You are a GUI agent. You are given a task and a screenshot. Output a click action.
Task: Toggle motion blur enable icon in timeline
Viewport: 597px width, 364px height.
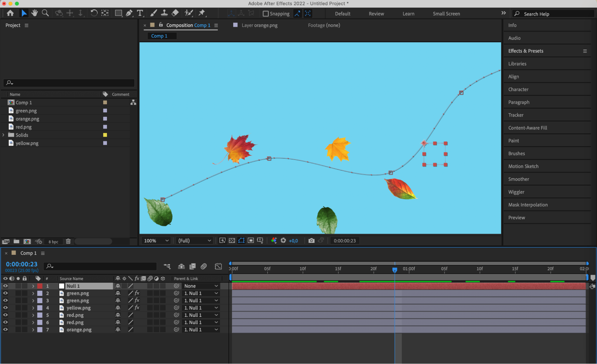point(204,266)
